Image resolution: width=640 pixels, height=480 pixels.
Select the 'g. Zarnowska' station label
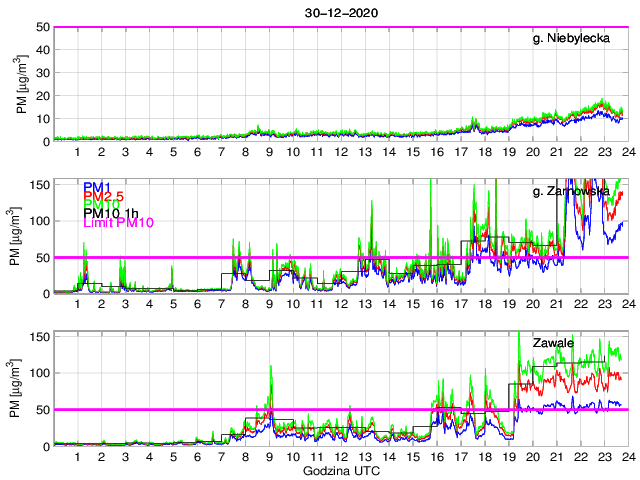(571, 191)
